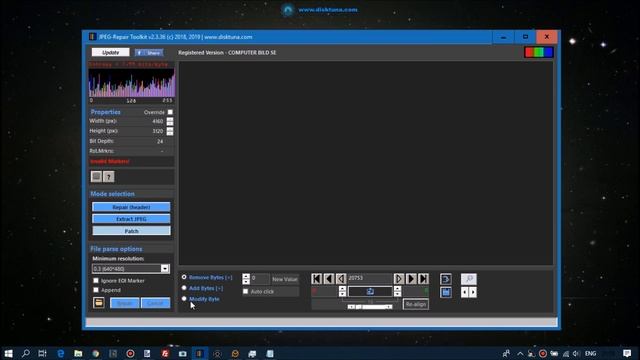Check the Append option

[96, 290]
